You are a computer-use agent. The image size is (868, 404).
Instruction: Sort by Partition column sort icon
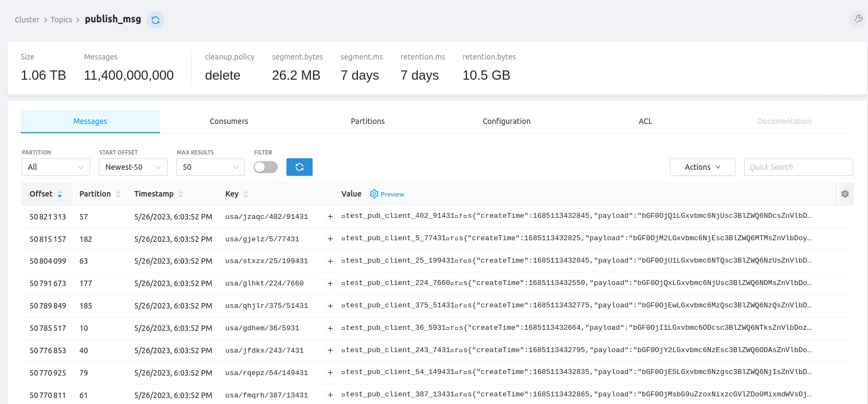coord(118,194)
